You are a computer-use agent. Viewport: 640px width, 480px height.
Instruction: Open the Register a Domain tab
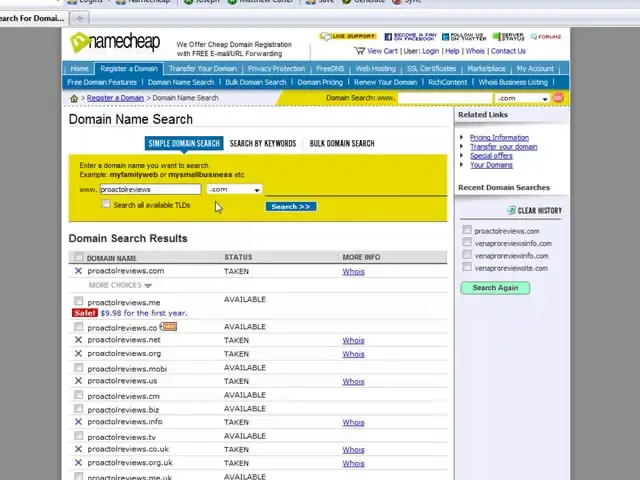coord(129,69)
